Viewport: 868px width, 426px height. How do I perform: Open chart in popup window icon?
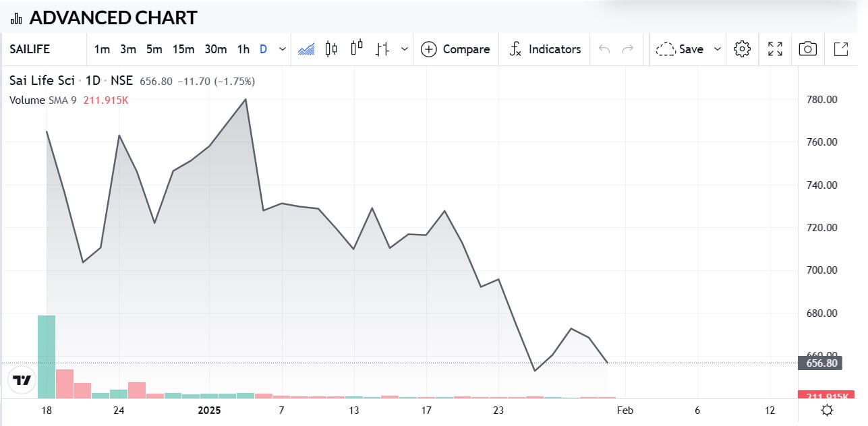841,49
